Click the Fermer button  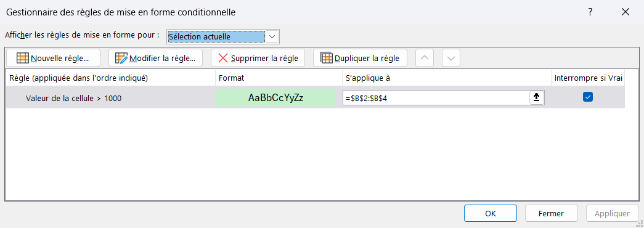pyautogui.click(x=551, y=214)
